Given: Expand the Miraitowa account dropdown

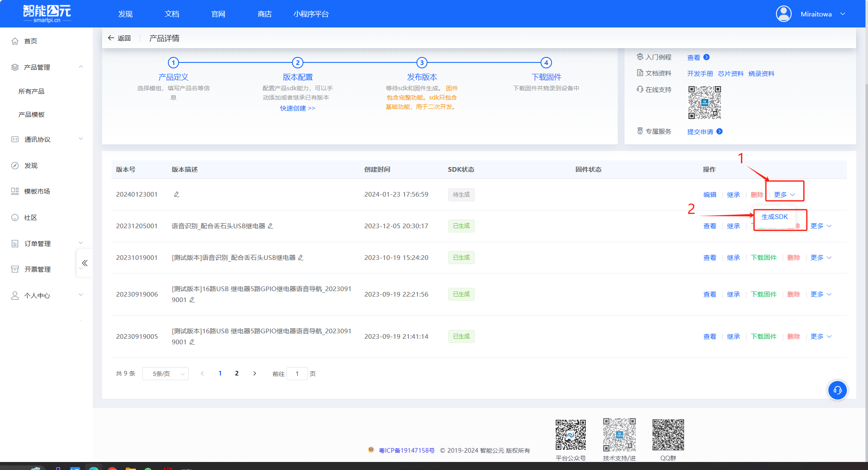Looking at the screenshot, I should [x=843, y=14].
